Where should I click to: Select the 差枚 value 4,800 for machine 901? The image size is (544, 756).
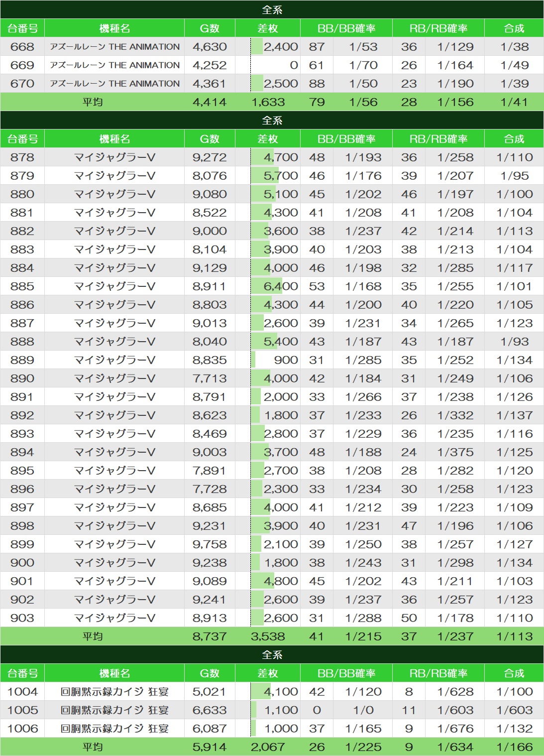click(281, 581)
